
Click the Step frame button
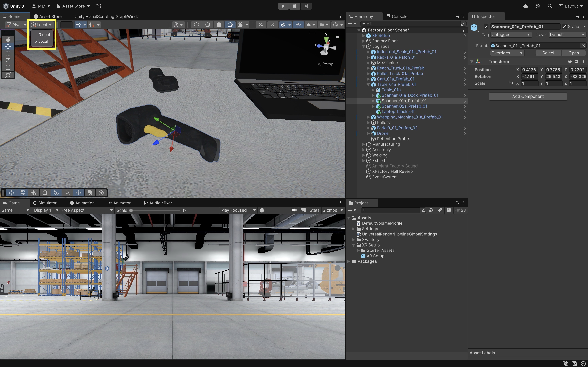point(306,6)
